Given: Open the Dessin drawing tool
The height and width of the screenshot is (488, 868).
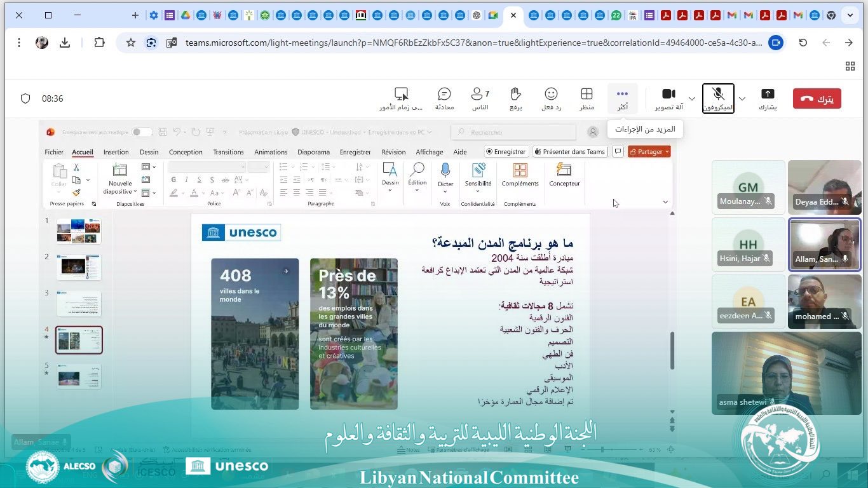Looking at the screenshot, I should (390, 180).
